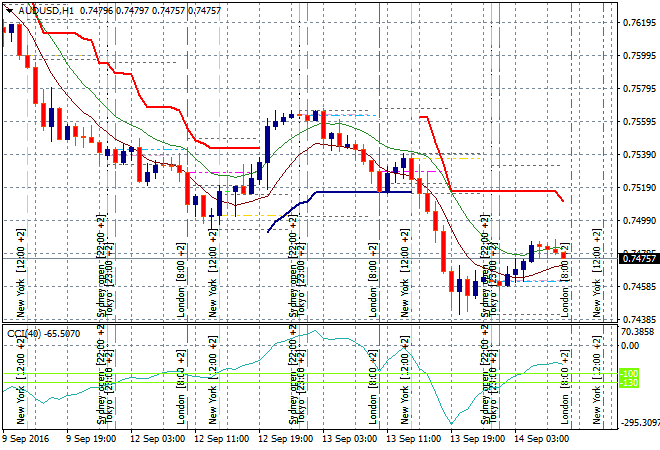Image resolution: width=660 pixels, height=450 pixels.
Task: Click the 0.74385 price scale label
Action: tap(638, 320)
